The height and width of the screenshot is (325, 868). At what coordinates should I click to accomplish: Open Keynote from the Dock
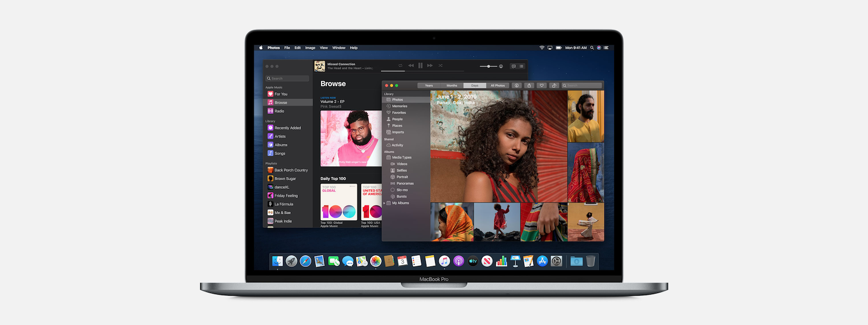pyautogui.click(x=514, y=262)
